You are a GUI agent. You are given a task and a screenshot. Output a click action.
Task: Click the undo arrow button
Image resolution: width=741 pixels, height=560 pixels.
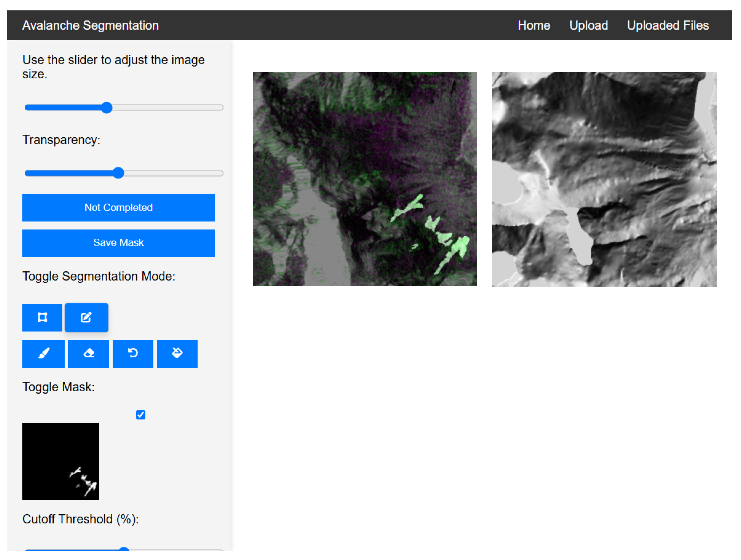click(133, 354)
